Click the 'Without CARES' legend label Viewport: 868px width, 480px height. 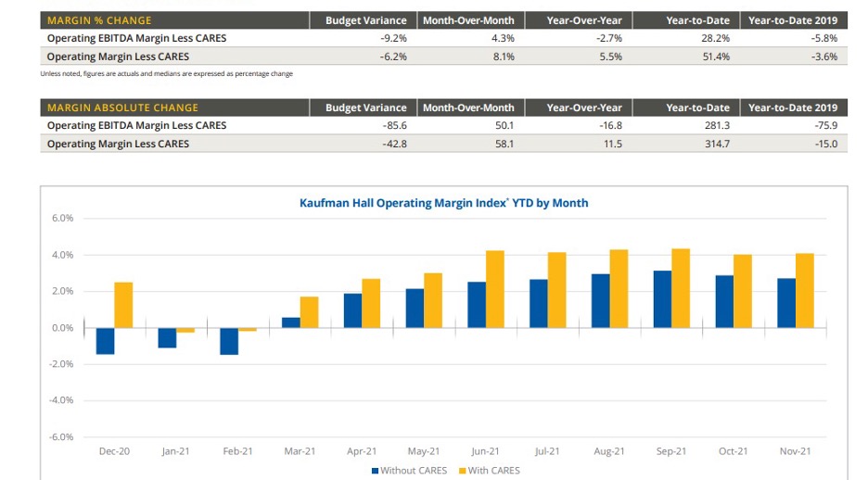[x=414, y=471]
